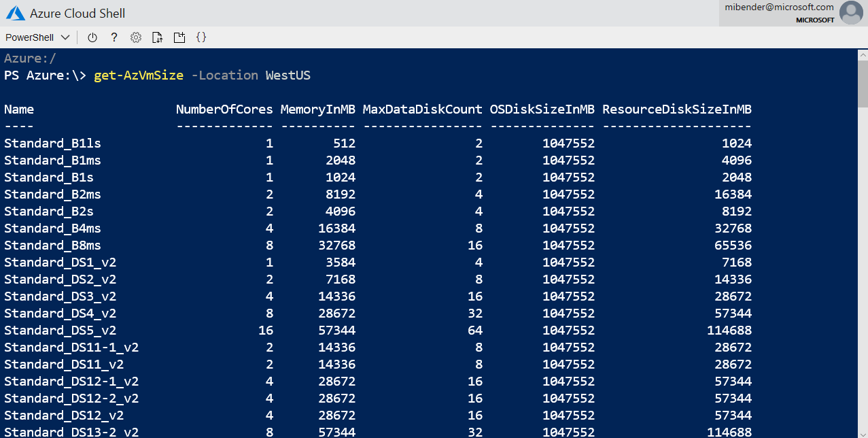Open the editor curly braces icon
The image size is (868, 438).
[x=201, y=37]
